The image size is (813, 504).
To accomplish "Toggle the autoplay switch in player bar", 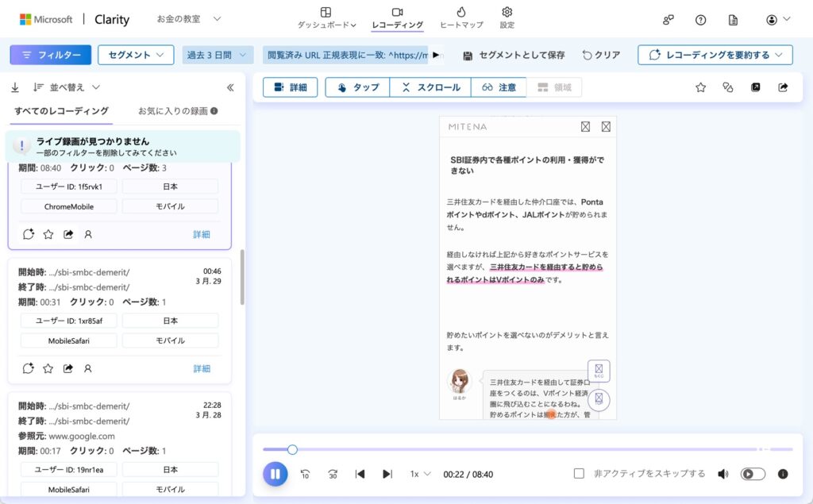I will click(x=753, y=474).
